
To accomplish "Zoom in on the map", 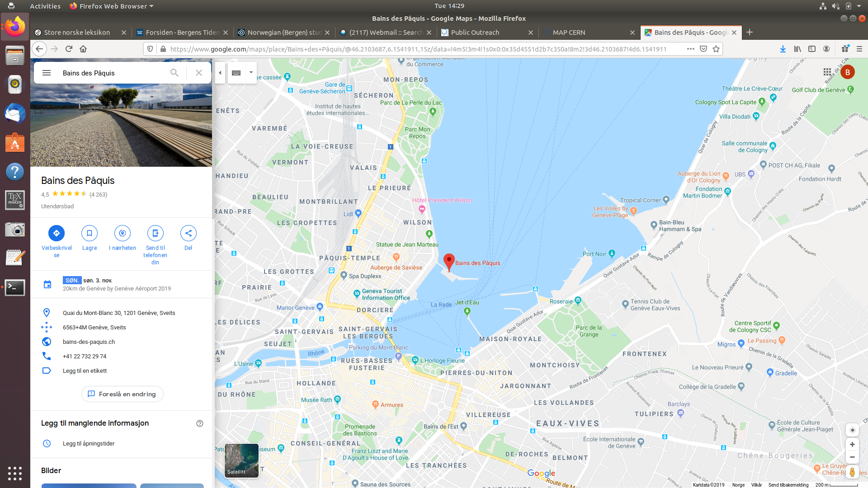I will coord(852,445).
